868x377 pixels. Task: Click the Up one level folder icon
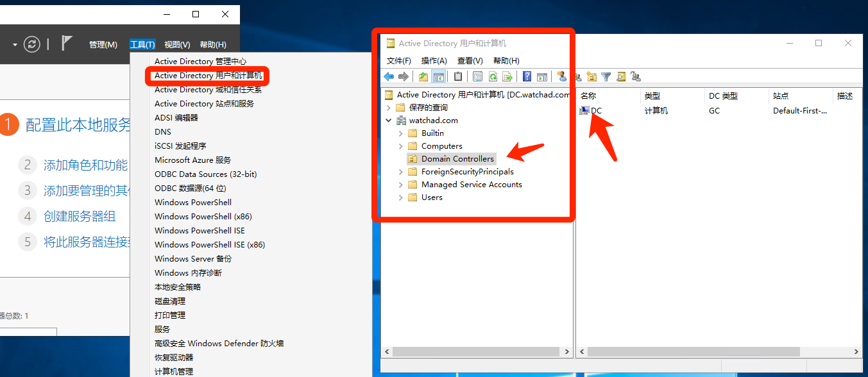(x=423, y=77)
